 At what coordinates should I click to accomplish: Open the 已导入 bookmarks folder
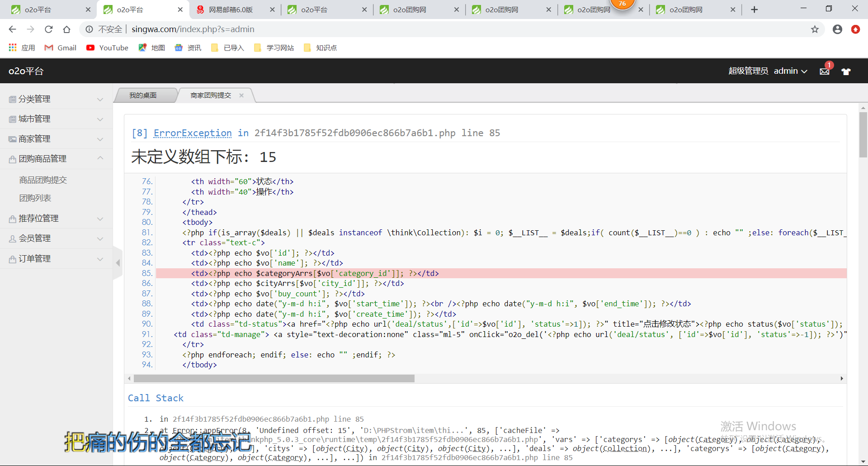[227, 48]
